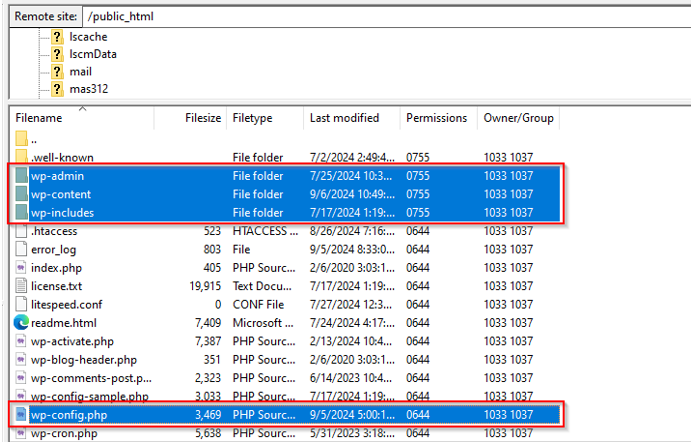This screenshot has height=444, width=692.
Task: Click the readme.html Edge browser icon
Action: tap(22, 322)
